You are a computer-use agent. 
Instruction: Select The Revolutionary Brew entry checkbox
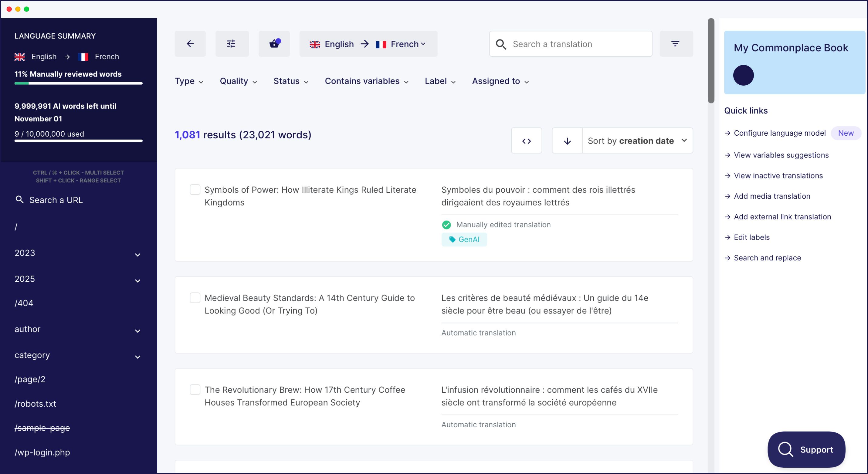pos(195,390)
